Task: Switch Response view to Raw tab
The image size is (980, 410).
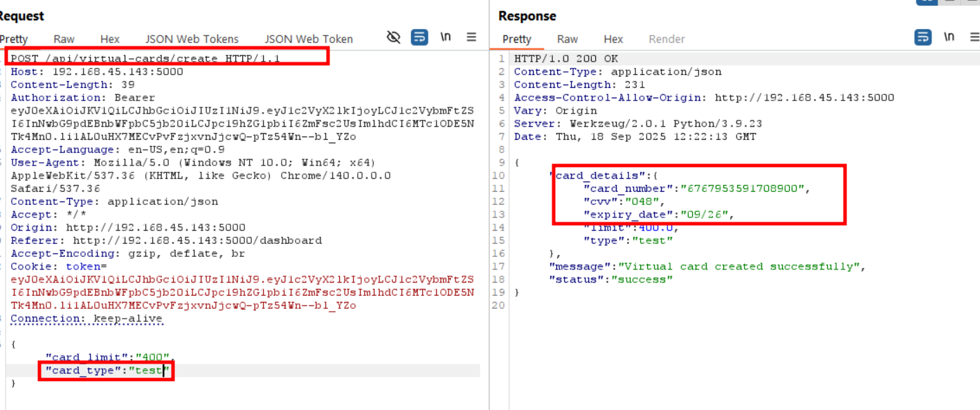Action: (568, 39)
